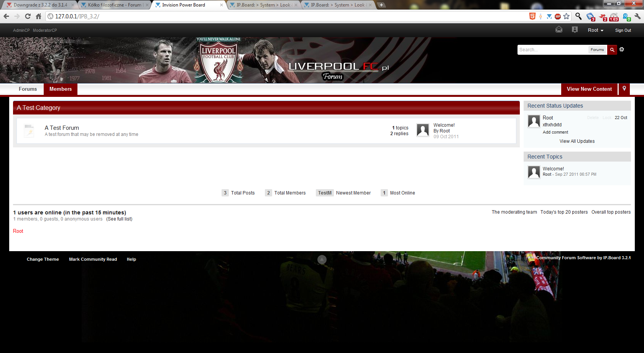The image size is (644, 353).
Task: Click the back-to-top arrow in the footer
Action: [x=322, y=259]
